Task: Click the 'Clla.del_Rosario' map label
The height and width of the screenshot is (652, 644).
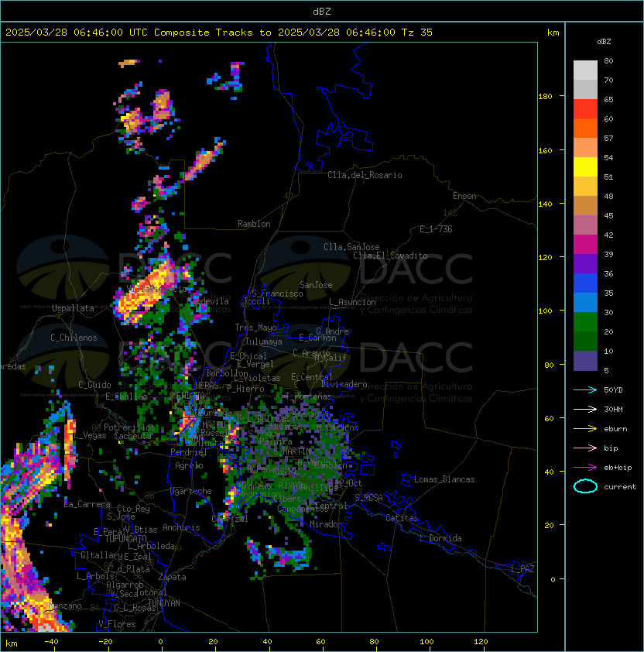Action: (365, 175)
